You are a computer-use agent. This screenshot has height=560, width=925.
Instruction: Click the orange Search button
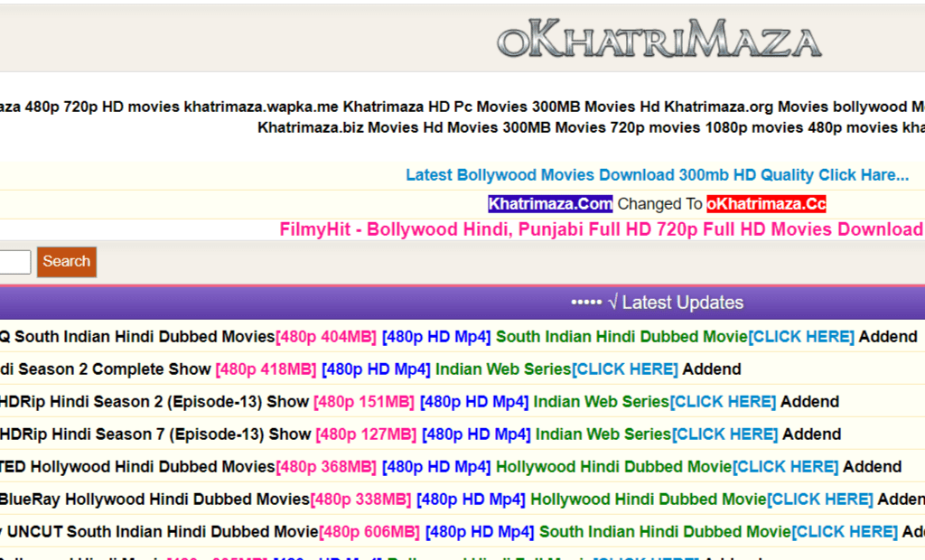pyautogui.click(x=67, y=261)
